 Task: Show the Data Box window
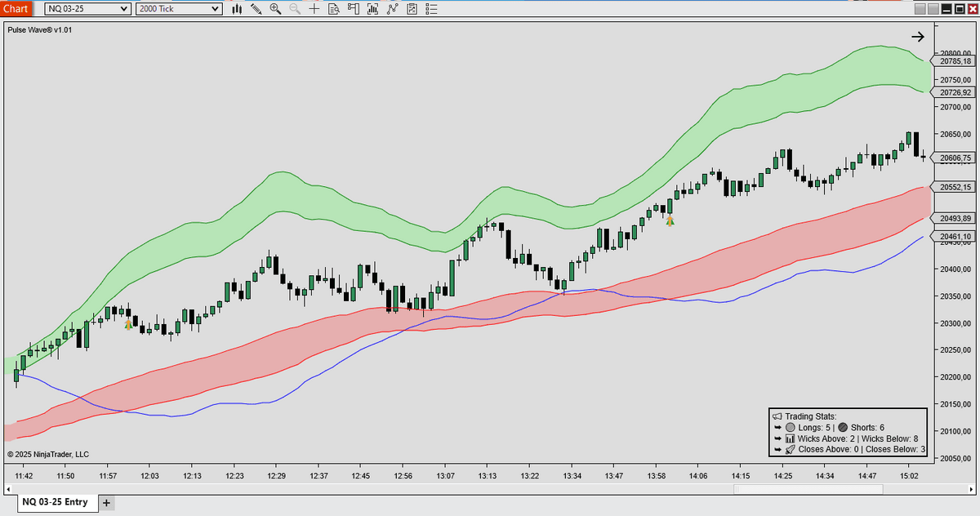[333, 9]
